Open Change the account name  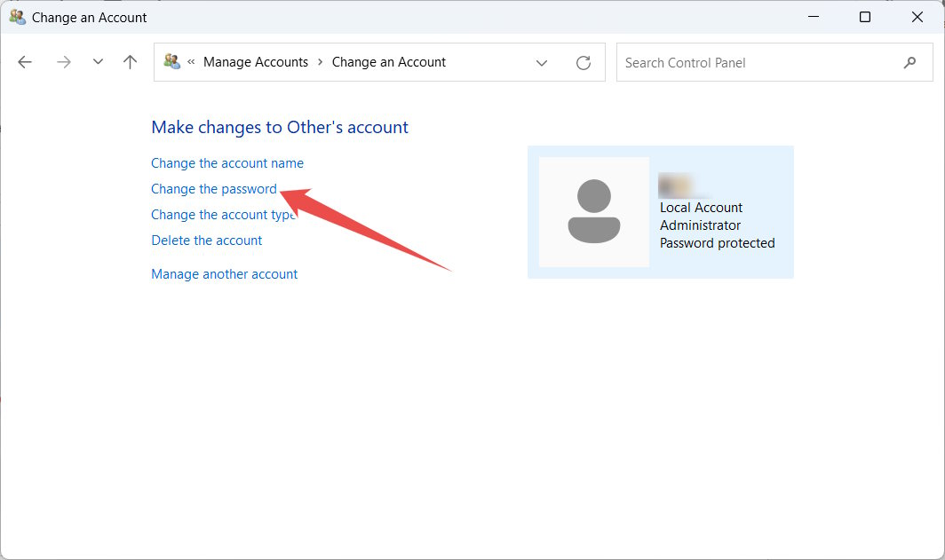pos(226,162)
